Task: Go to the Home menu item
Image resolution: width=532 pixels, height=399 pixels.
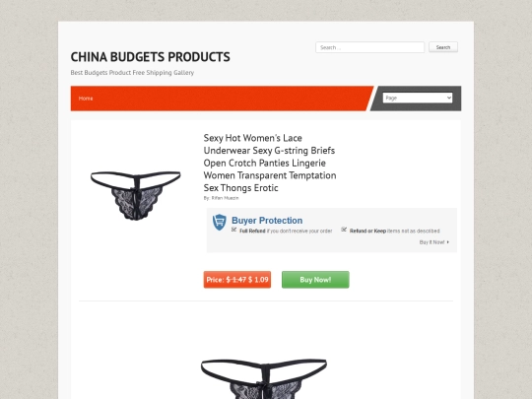Action: coord(86,99)
